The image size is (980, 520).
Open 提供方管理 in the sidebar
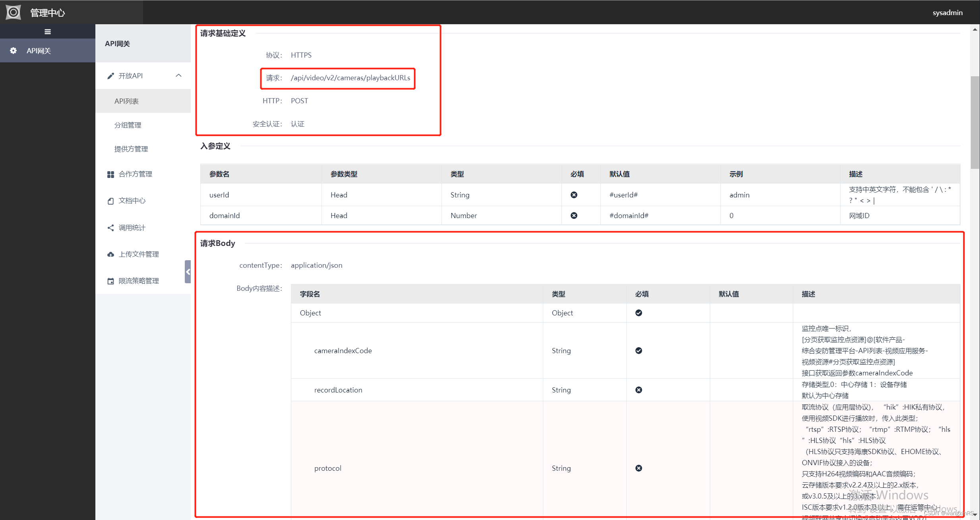coord(131,149)
